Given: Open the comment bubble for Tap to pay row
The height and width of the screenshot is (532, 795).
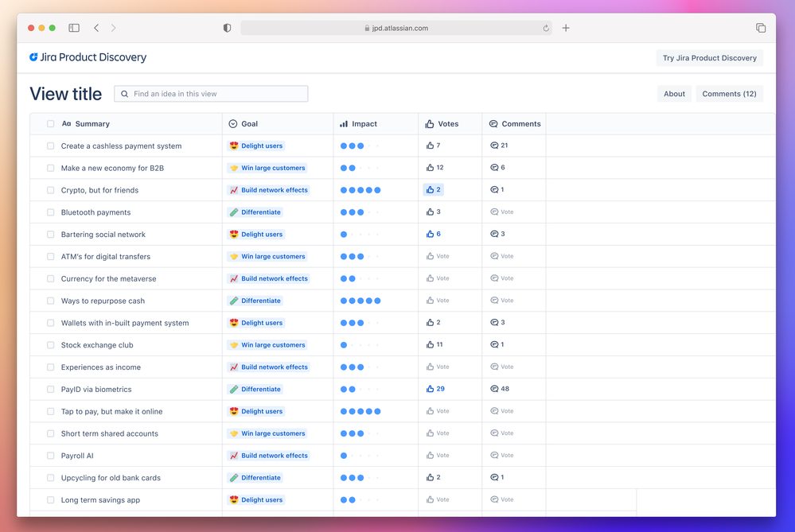Looking at the screenshot, I should pos(502,411).
